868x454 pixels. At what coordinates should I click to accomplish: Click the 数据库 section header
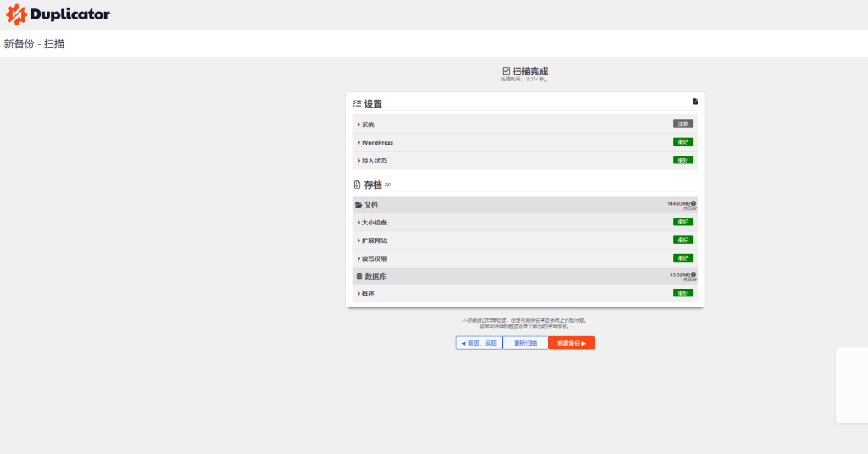click(525, 276)
